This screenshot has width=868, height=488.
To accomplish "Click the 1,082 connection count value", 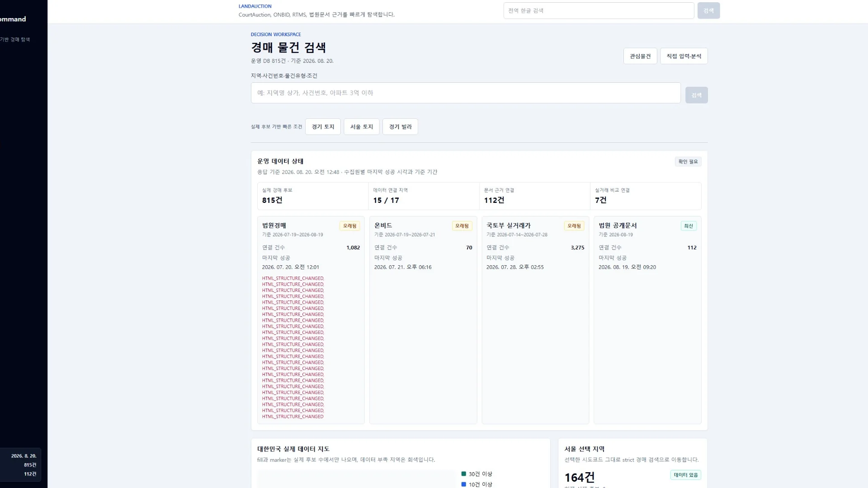I will coord(353,247).
